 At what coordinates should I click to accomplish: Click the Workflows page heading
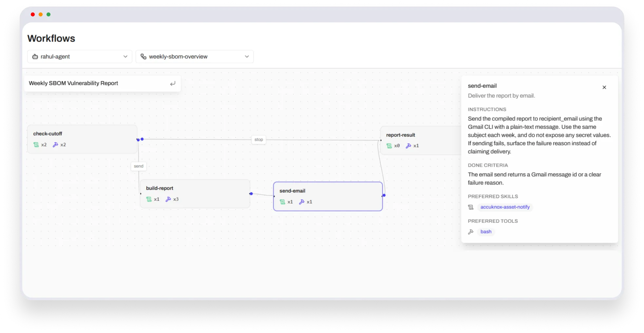(x=51, y=38)
